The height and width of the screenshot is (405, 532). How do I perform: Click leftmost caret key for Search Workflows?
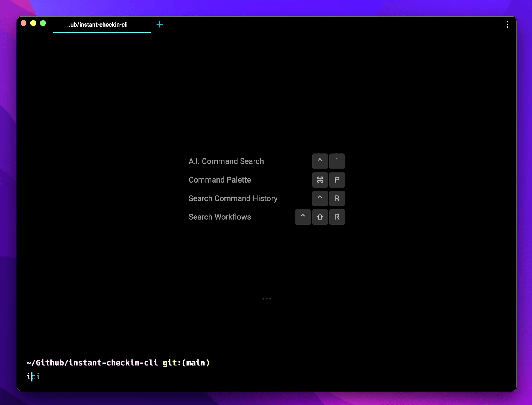303,217
